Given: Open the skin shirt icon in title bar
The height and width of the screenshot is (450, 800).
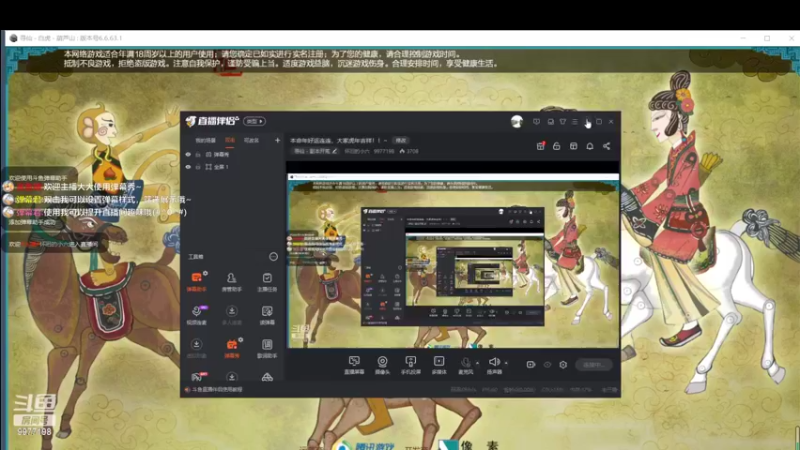Looking at the screenshot, I should [563, 121].
